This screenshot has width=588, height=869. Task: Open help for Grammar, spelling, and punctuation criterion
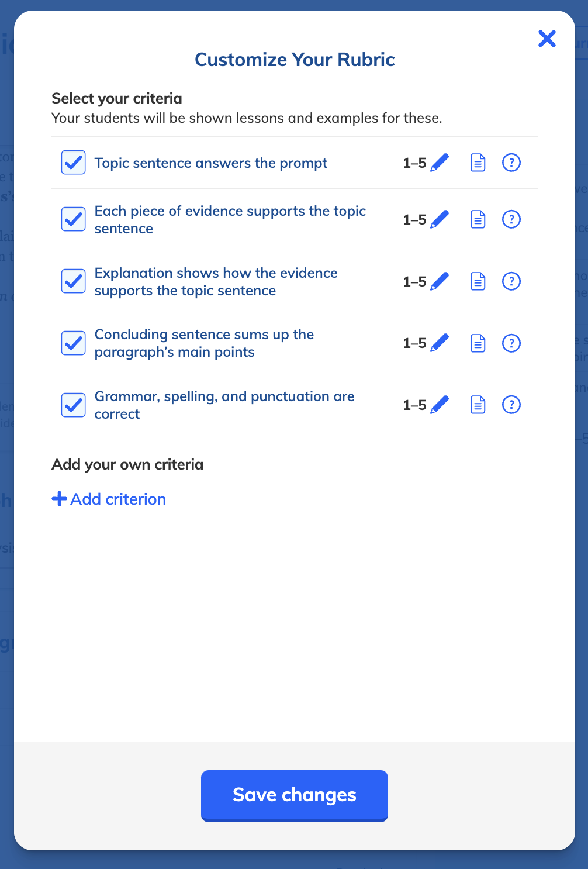point(511,404)
